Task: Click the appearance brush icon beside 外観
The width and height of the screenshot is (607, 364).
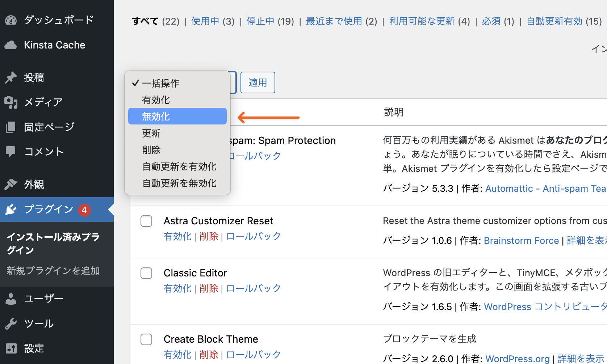Action: [11, 184]
